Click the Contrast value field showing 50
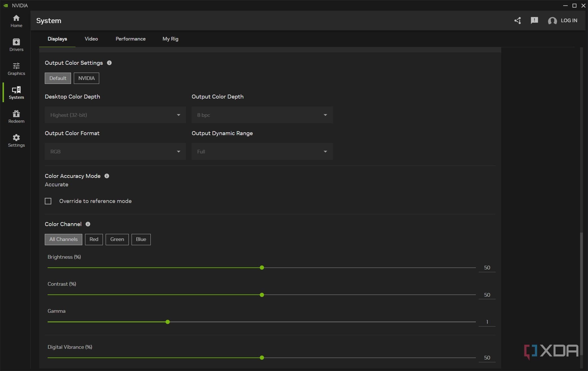This screenshot has height=371, width=588. pos(487,295)
